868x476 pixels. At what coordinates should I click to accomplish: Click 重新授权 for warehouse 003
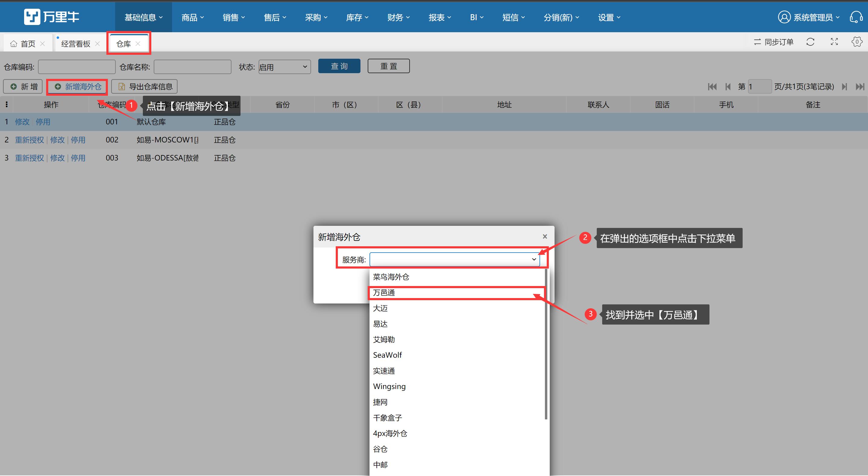click(29, 158)
